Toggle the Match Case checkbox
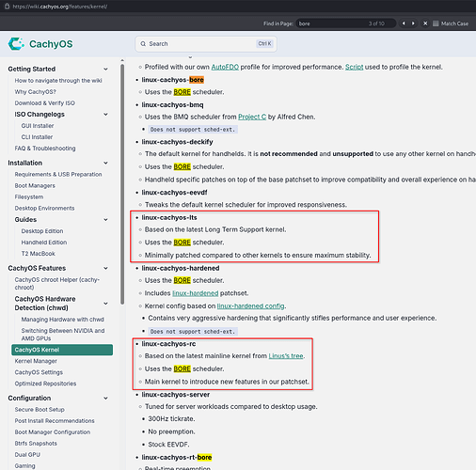The image size is (476, 470). click(x=436, y=23)
